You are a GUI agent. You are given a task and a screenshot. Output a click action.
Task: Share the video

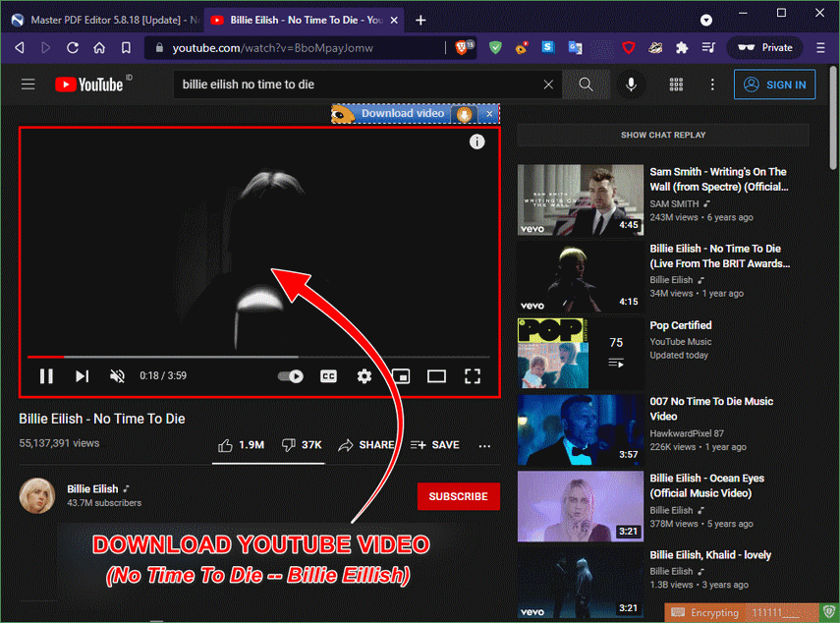pos(367,445)
